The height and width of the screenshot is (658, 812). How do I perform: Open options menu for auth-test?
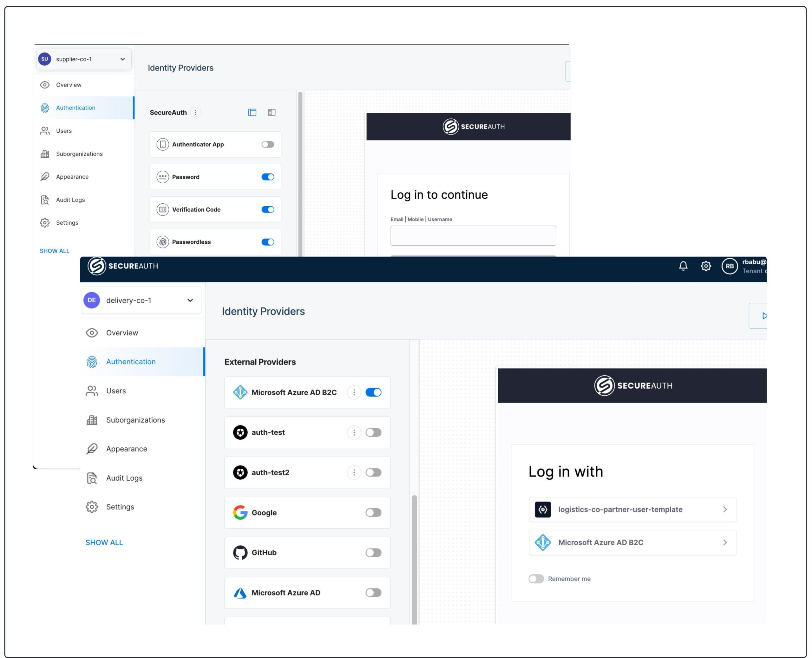click(354, 432)
